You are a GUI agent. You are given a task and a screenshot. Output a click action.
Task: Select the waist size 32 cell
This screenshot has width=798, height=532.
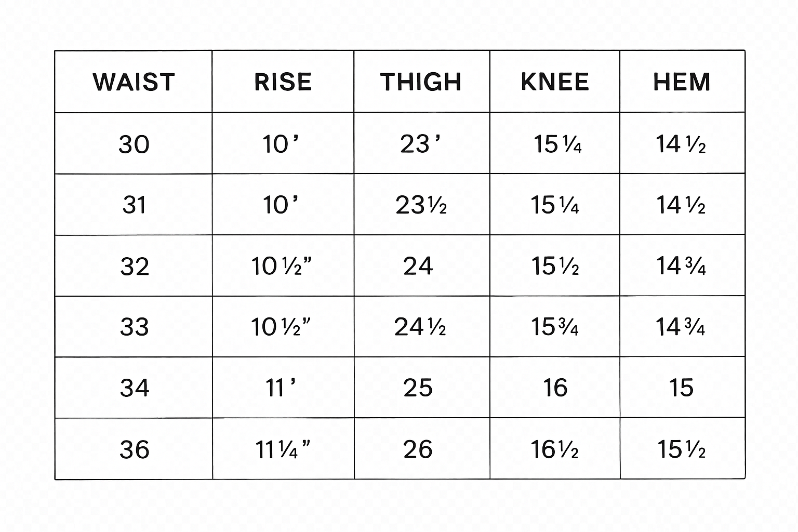pos(135,266)
